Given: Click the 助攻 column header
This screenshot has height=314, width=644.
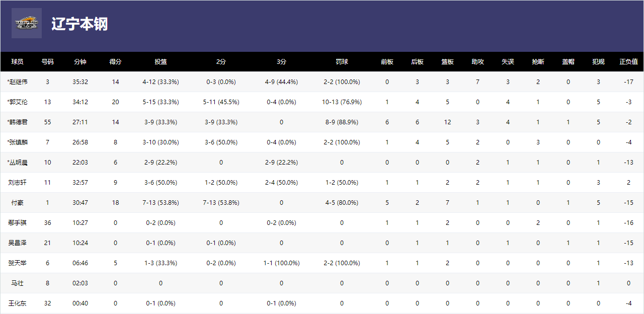Looking at the screenshot, I should click(478, 62).
